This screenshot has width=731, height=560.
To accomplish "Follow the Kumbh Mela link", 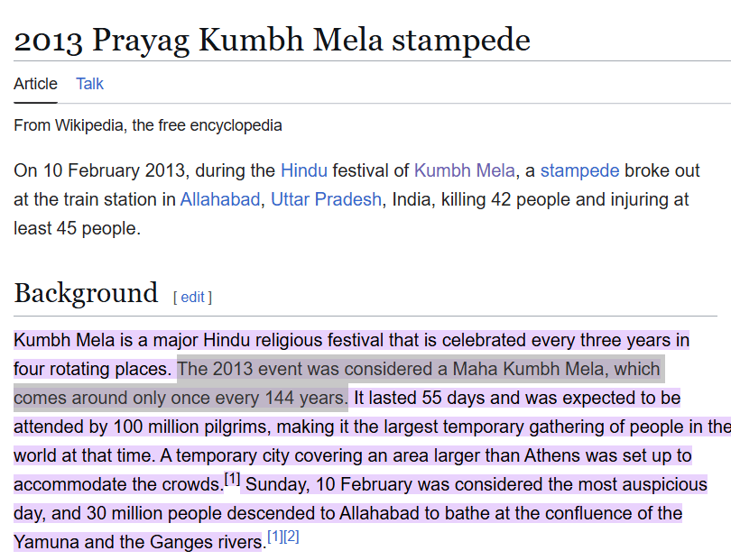I will (465, 170).
